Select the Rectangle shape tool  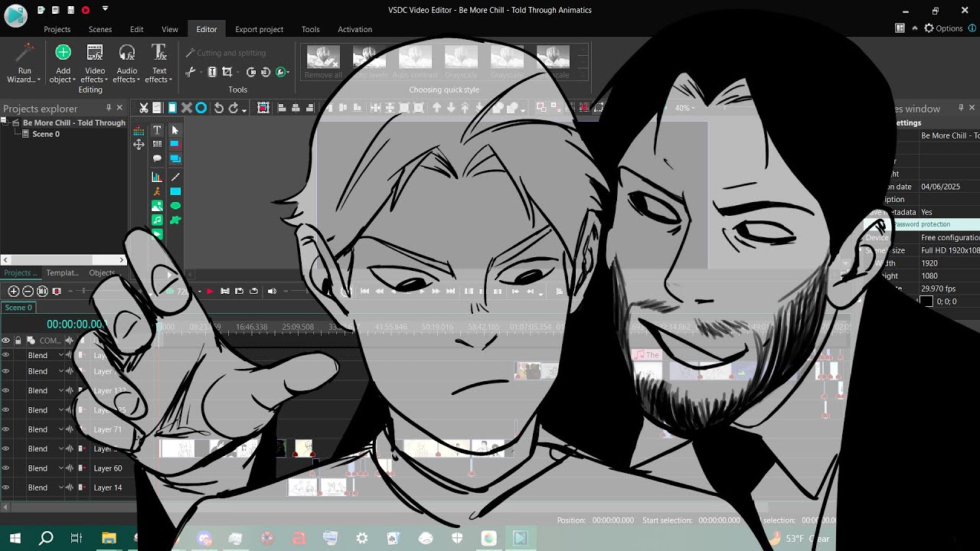pyautogui.click(x=175, y=191)
